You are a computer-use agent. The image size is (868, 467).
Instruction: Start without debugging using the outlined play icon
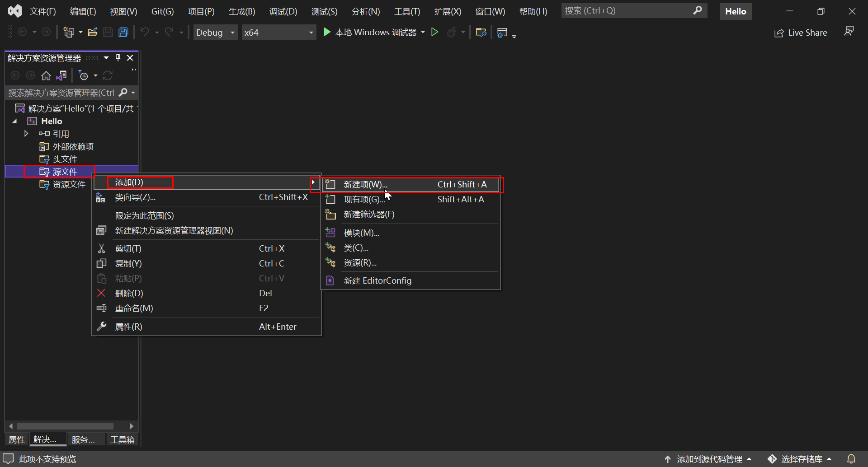(x=434, y=32)
